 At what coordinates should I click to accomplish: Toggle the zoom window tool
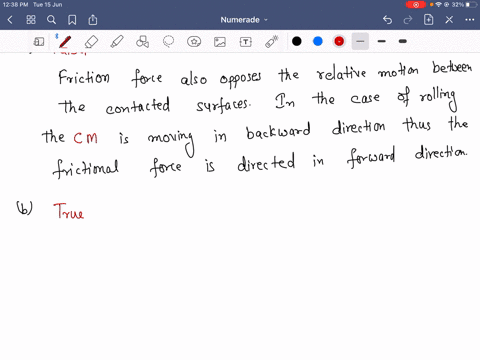pos(39,42)
